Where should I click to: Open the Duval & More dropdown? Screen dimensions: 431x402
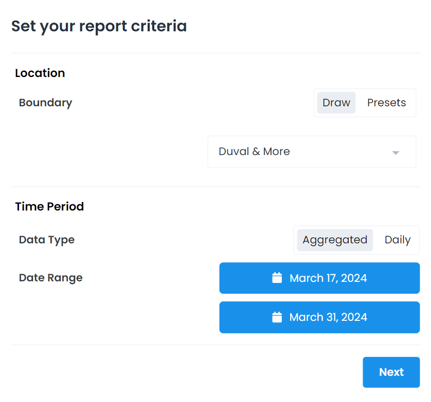[x=312, y=152]
